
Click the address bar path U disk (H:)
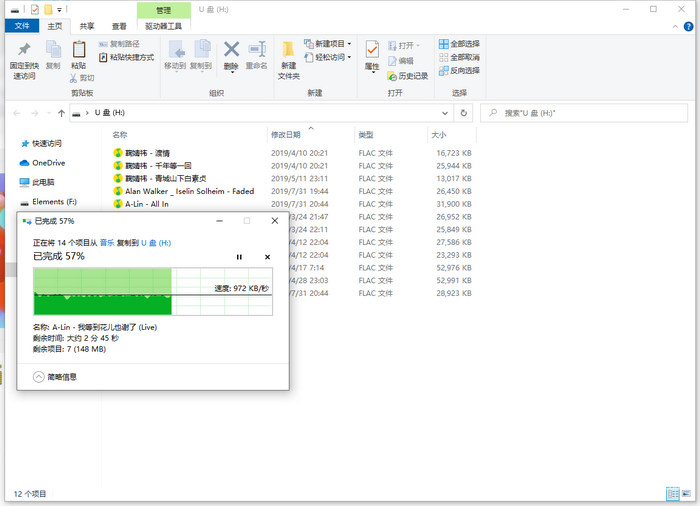pyautogui.click(x=109, y=113)
